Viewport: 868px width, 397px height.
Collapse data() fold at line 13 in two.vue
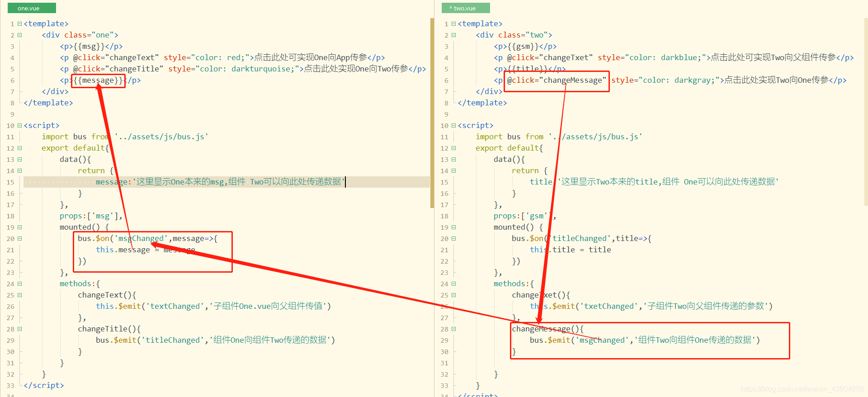(453, 159)
